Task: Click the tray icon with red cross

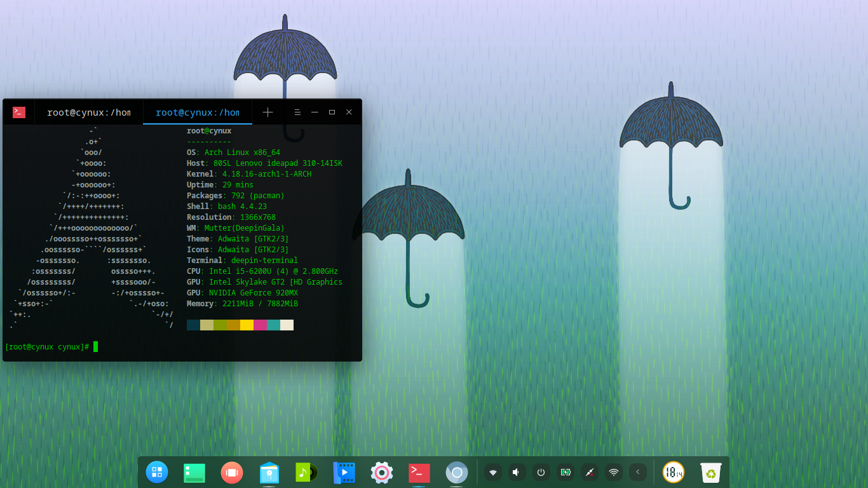Action: click(590, 472)
